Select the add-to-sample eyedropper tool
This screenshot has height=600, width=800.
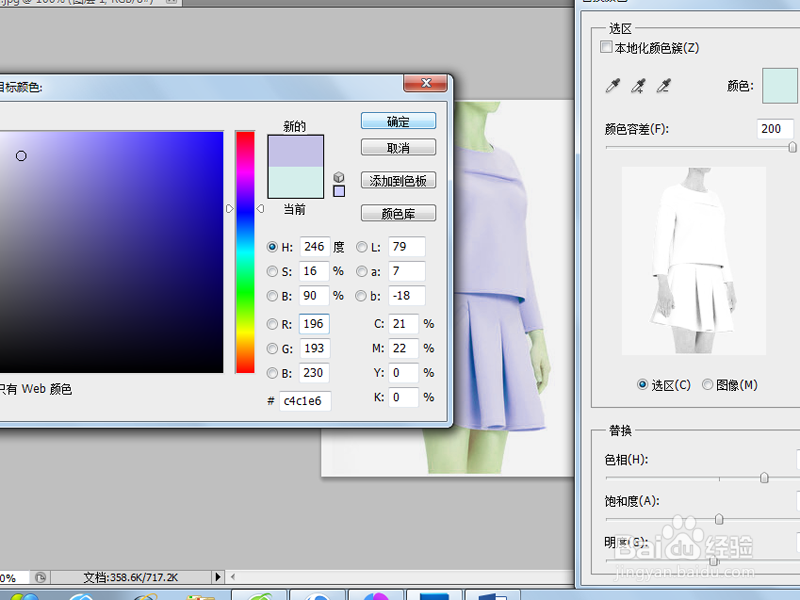[x=638, y=86]
